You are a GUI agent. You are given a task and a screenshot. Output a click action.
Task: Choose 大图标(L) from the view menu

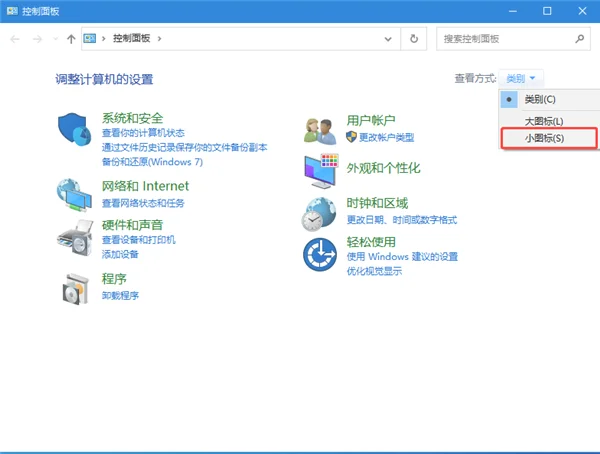545,120
